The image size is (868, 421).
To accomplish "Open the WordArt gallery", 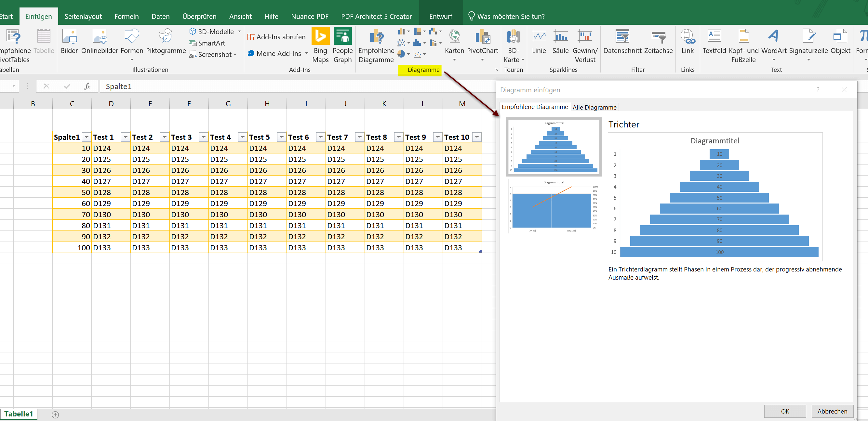I will tap(774, 46).
